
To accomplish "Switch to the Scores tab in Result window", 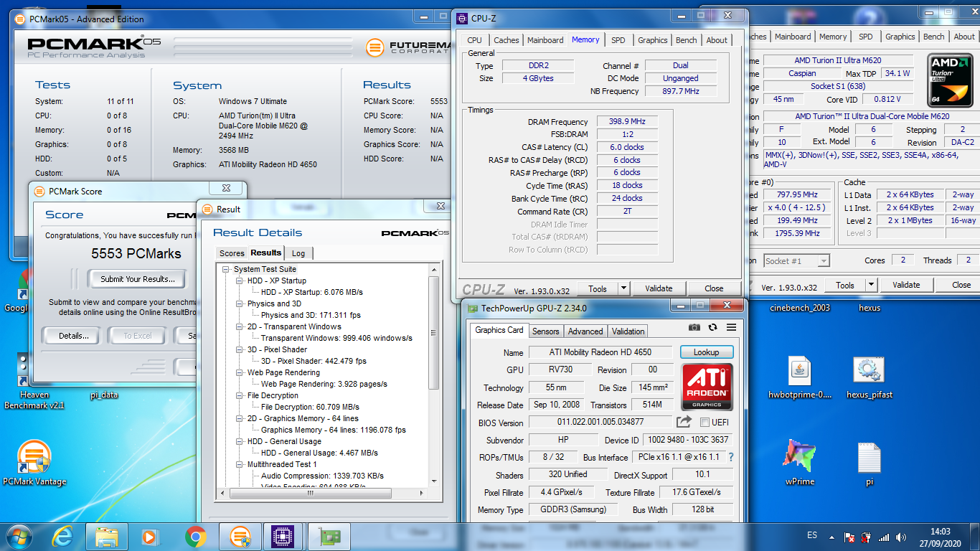I will [232, 253].
